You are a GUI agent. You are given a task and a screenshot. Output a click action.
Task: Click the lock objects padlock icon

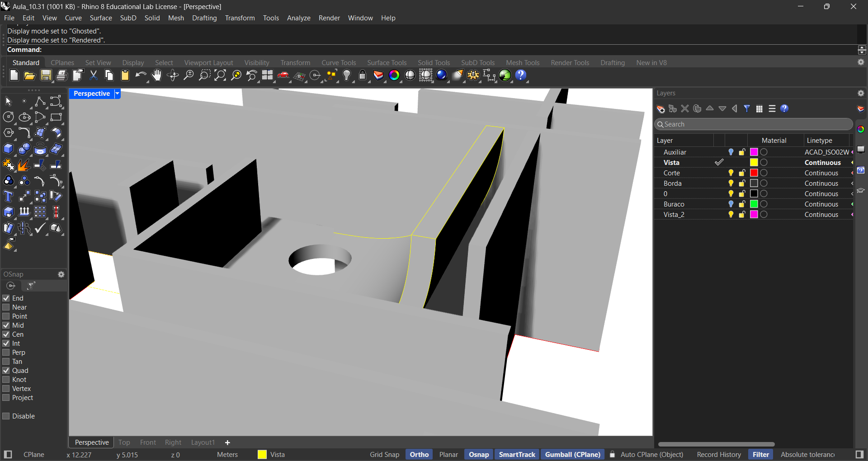point(363,75)
